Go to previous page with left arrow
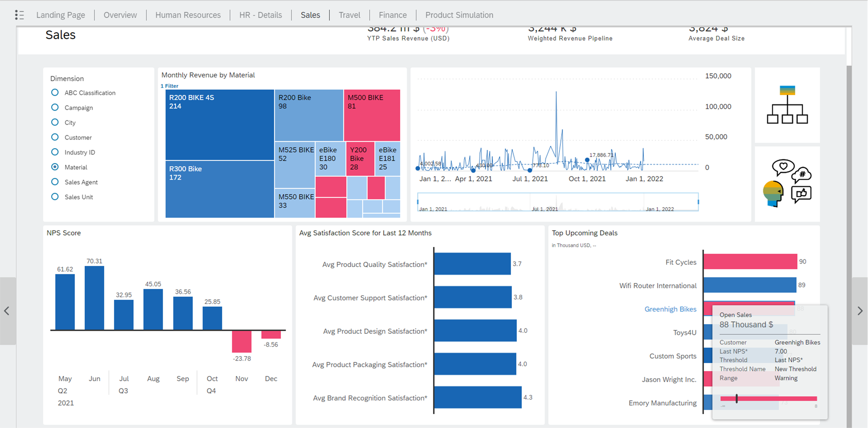Image resolution: width=868 pixels, height=428 pixels. pos(7,311)
